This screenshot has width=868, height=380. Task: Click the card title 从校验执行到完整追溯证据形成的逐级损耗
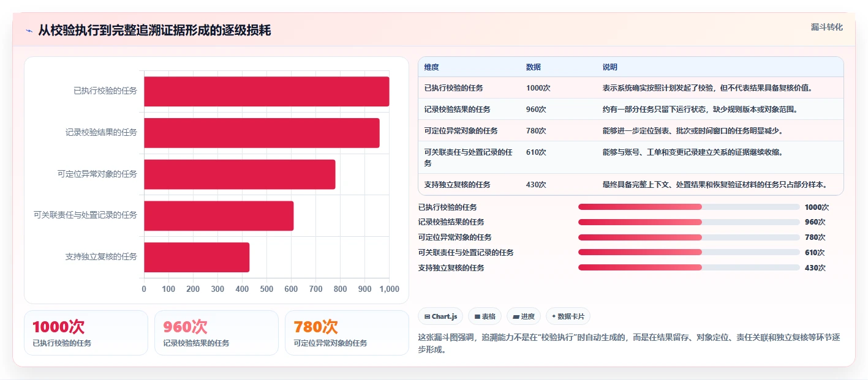[x=154, y=31]
